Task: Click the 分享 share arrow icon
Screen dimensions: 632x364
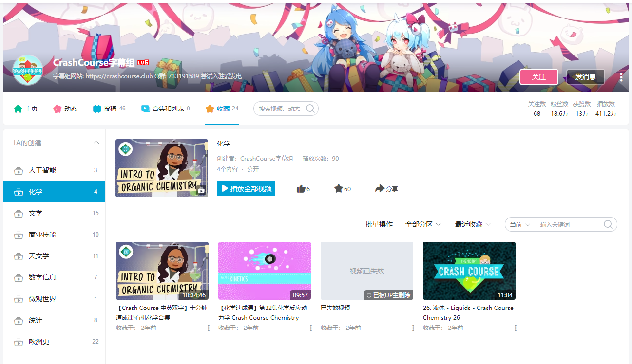Action: pyautogui.click(x=380, y=188)
